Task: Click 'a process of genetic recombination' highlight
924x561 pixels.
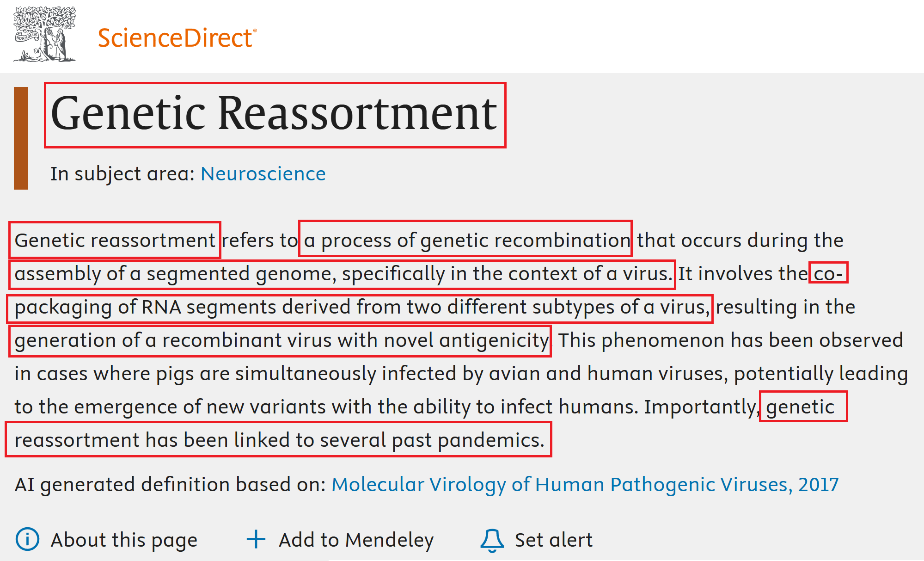Action: tap(465, 239)
